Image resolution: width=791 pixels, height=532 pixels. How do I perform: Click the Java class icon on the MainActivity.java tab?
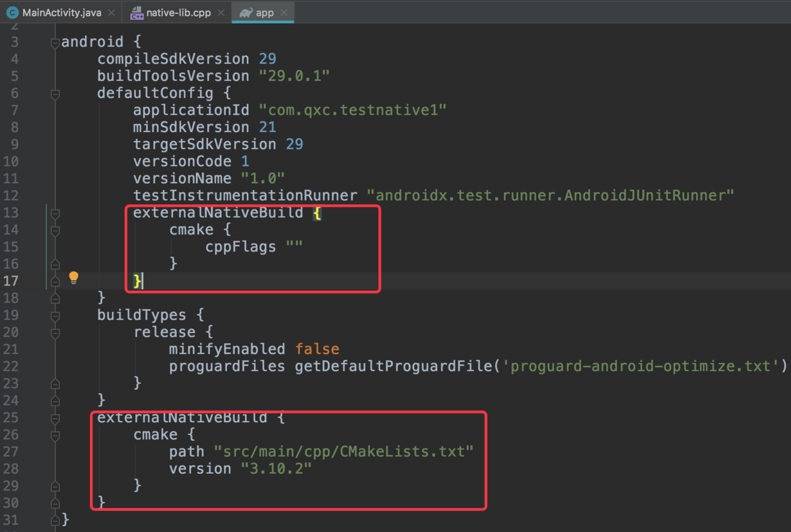click(12, 13)
